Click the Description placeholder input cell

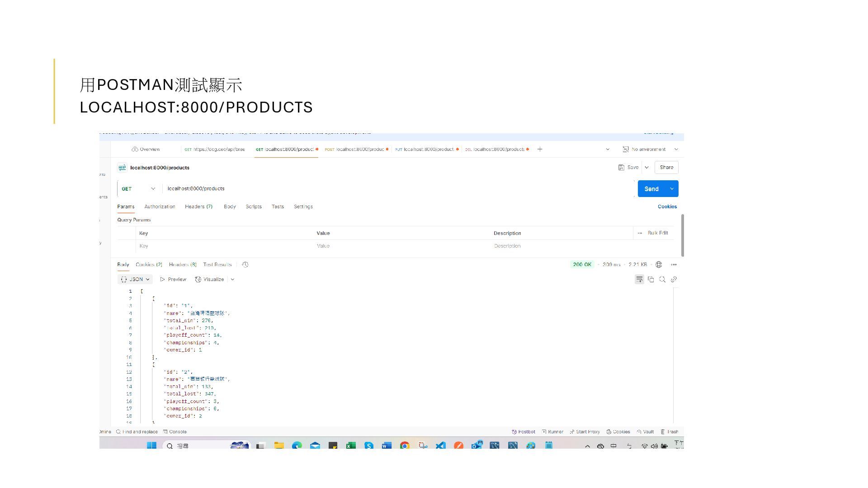point(581,246)
